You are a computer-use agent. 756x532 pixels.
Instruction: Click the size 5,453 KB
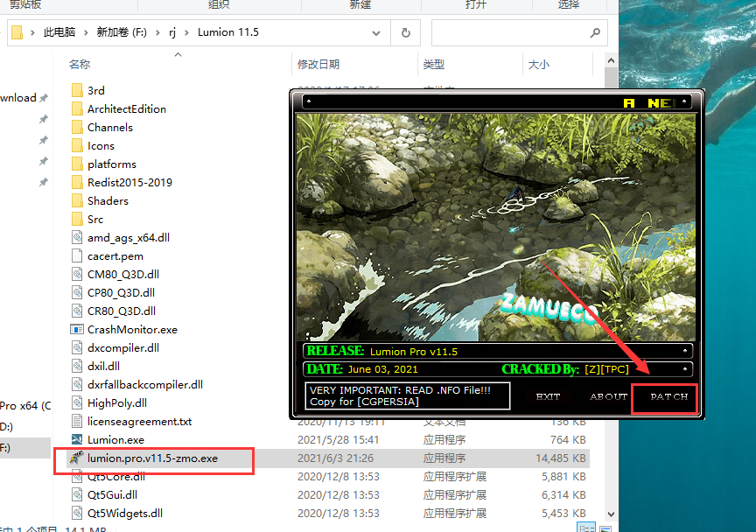(563, 514)
